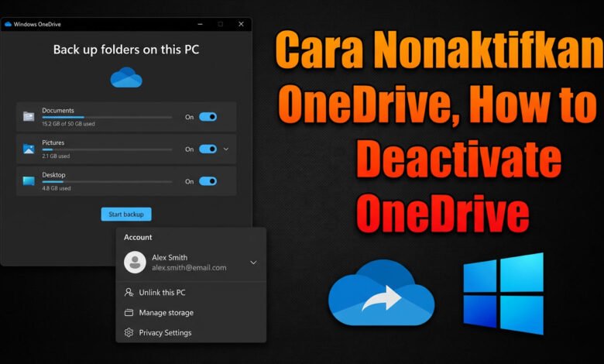Click the alex.smith@email.com address
Image resolution: width=604 pixels, height=364 pixels.
click(x=189, y=268)
